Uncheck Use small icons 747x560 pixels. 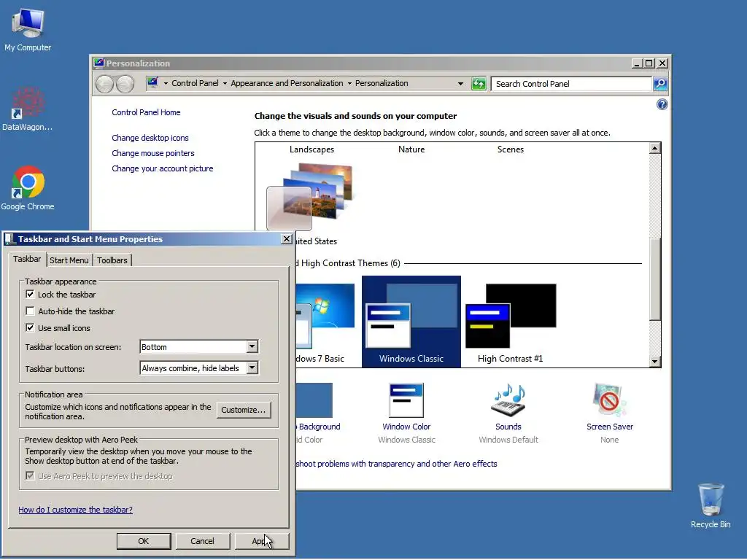(30, 327)
